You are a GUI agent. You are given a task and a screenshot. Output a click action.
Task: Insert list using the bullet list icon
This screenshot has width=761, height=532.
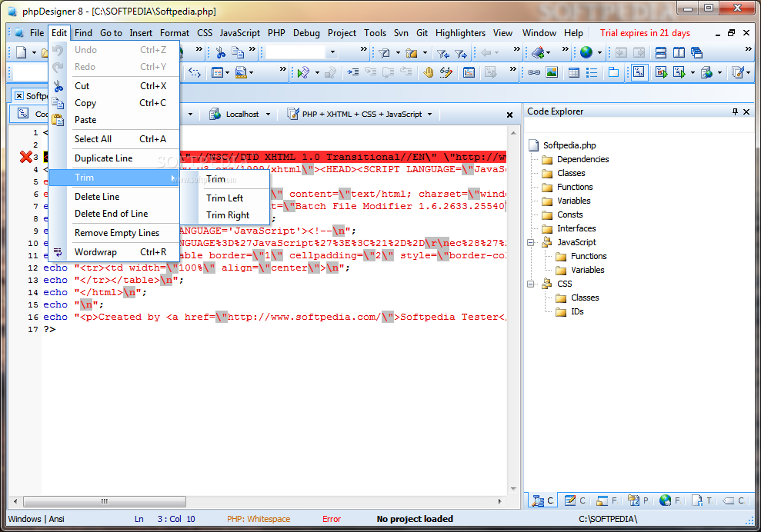(x=592, y=73)
